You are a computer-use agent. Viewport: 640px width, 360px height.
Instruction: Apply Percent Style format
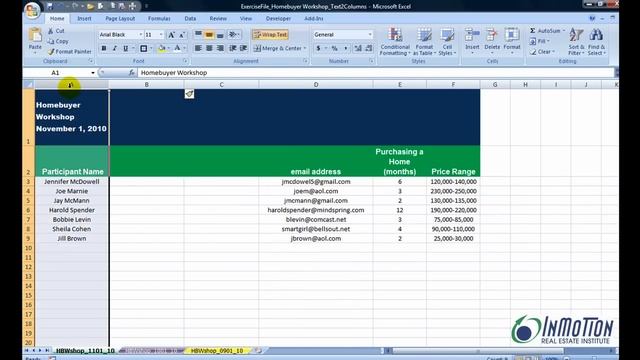(x=335, y=49)
